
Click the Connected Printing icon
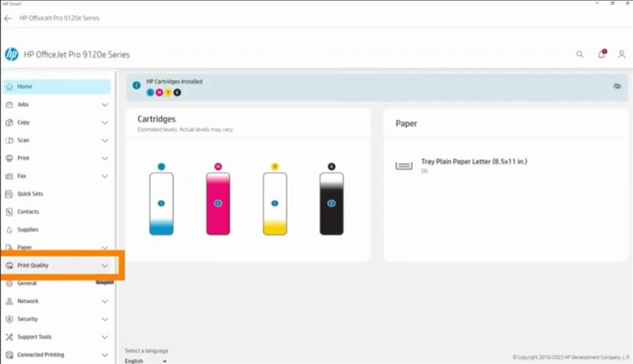[9, 355]
